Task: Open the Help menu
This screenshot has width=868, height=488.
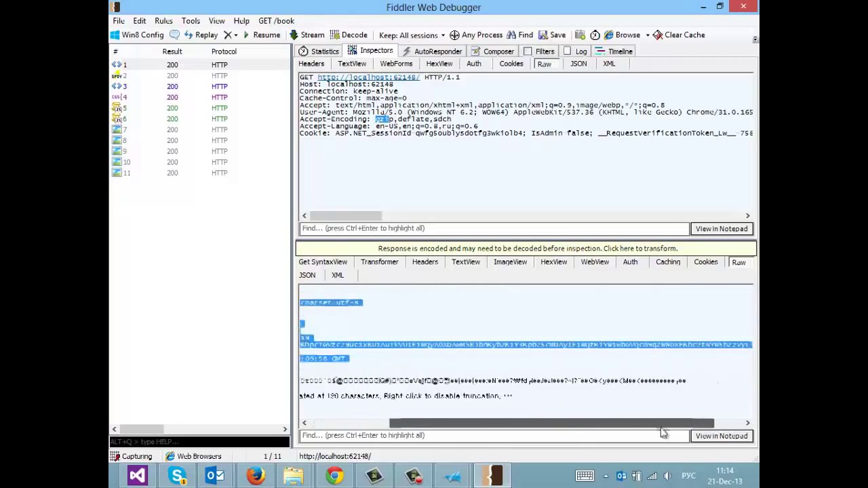Action: 241,21
